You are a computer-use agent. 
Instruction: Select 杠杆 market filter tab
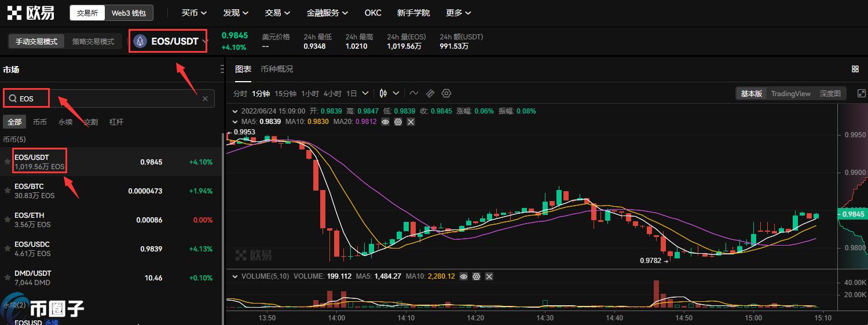[x=116, y=122]
